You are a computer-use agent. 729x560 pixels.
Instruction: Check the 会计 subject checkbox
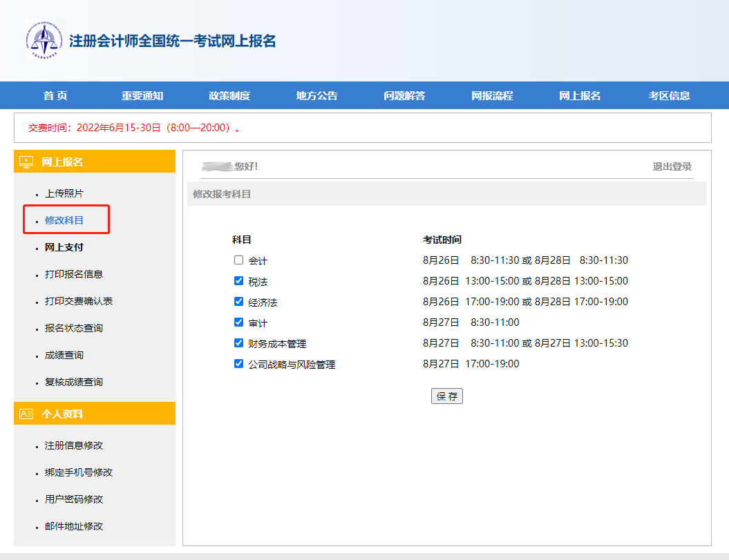click(239, 260)
